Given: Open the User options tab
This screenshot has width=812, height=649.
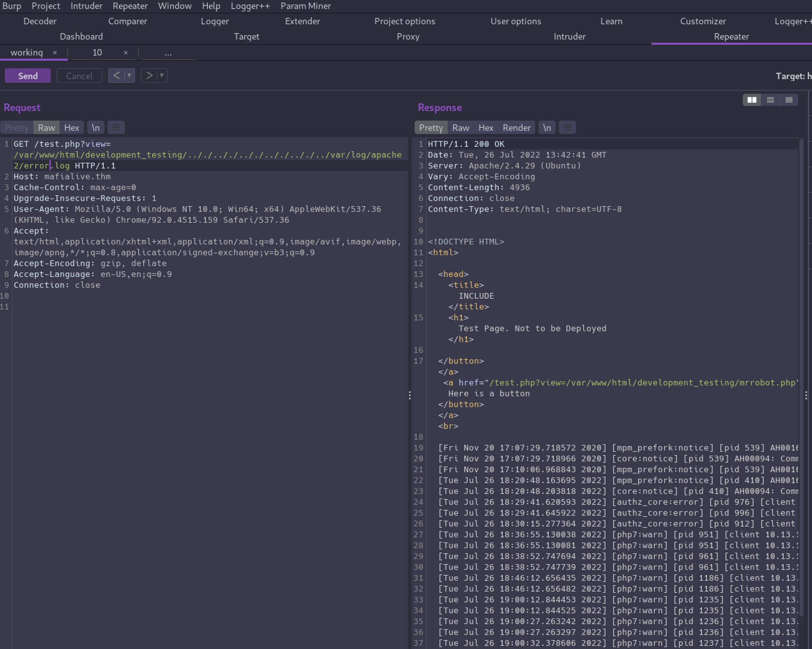Looking at the screenshot, I should point(515,21).
